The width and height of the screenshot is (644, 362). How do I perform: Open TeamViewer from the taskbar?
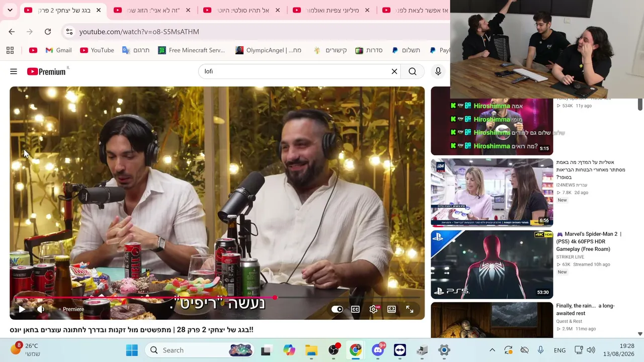click(399, 350)
